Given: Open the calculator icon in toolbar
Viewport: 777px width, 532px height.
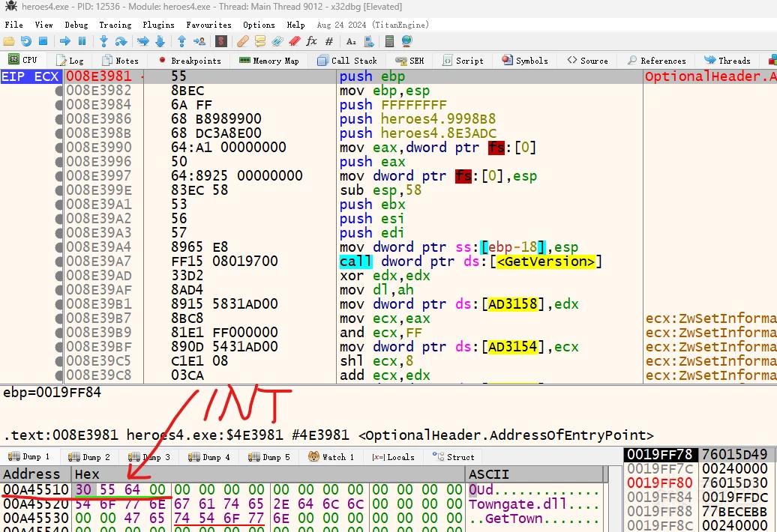Looking at the screenshot, I should click(389, 41).
